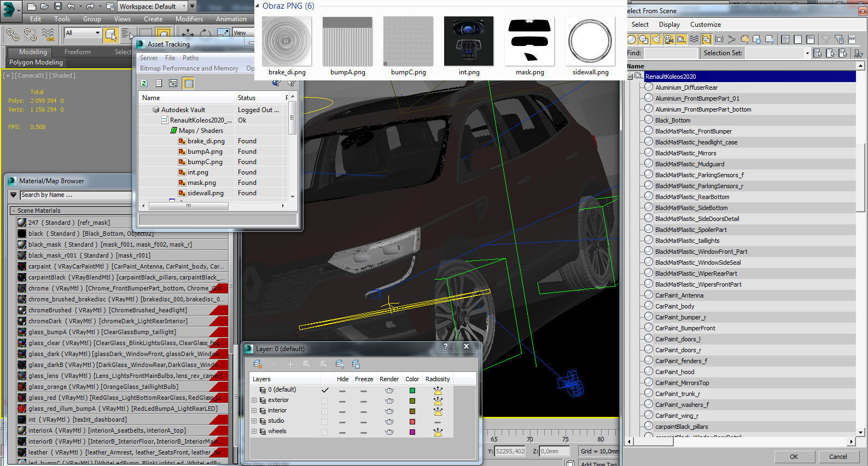The width and height of the screenshot is (868, 466).
Task: Open the Edit menu
Action: tap(36, 19)
